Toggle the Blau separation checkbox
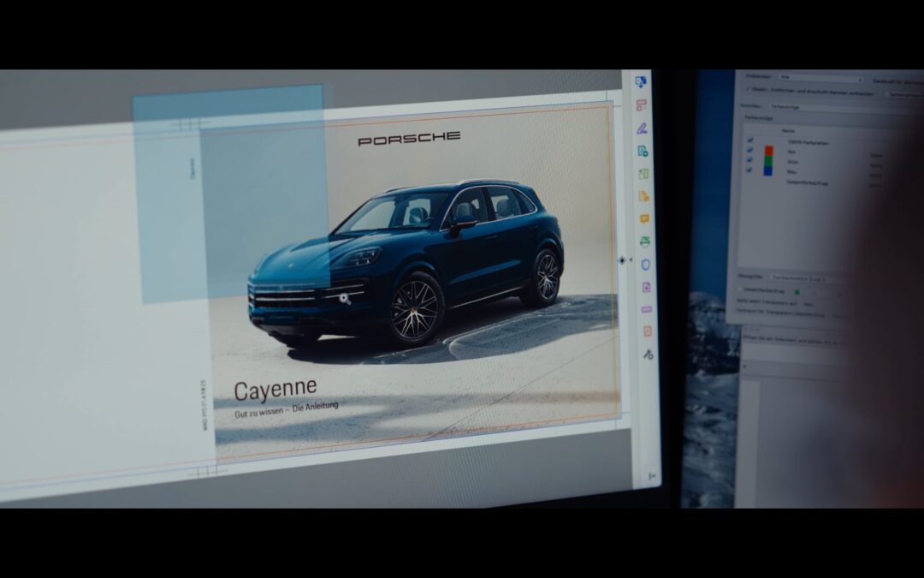Screen dimensions: 924x578 [749, 170]
